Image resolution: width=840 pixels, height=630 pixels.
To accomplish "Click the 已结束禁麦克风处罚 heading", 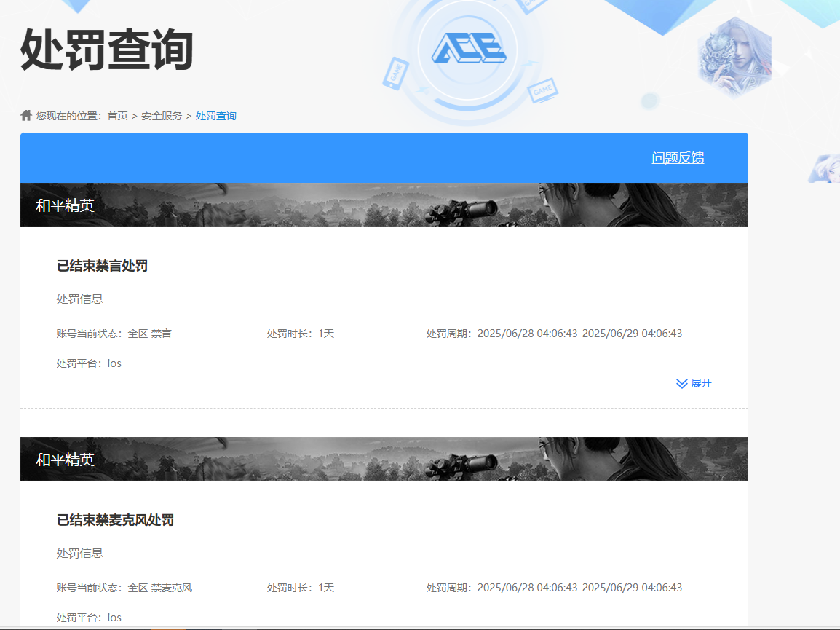I will click(x=115, y=520).
